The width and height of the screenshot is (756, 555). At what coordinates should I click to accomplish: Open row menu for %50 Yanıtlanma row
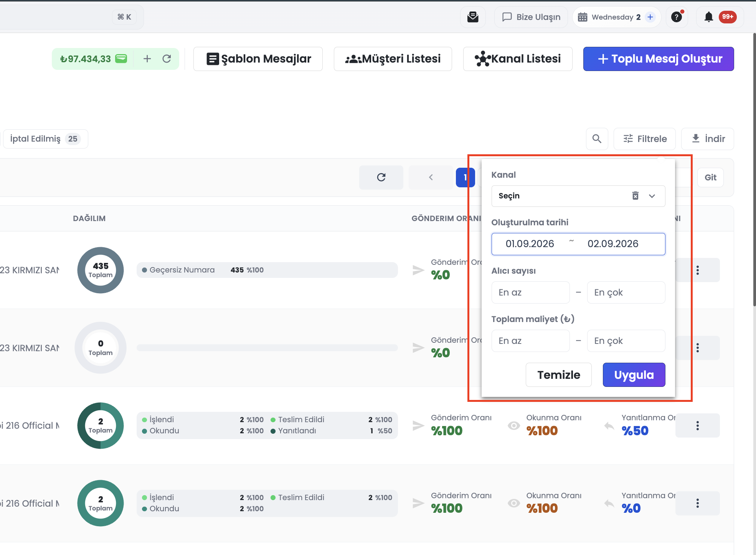tap(698, 426)
